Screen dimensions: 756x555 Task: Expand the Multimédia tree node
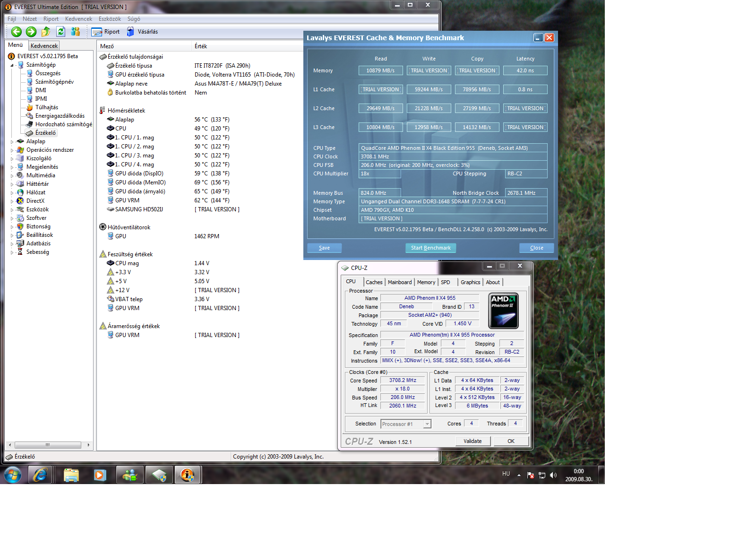pyautogui.click(x=12, y=175)
